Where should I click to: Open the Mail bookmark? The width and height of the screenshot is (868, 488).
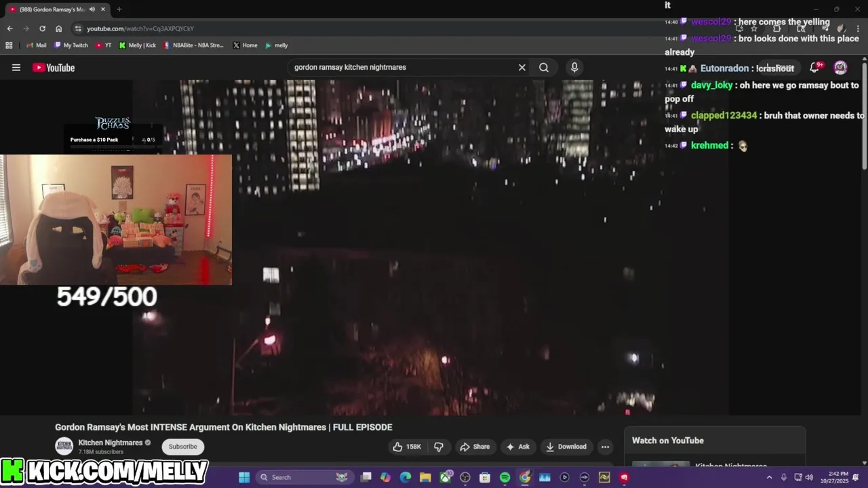pyautogui.click(x=37, y=45)
